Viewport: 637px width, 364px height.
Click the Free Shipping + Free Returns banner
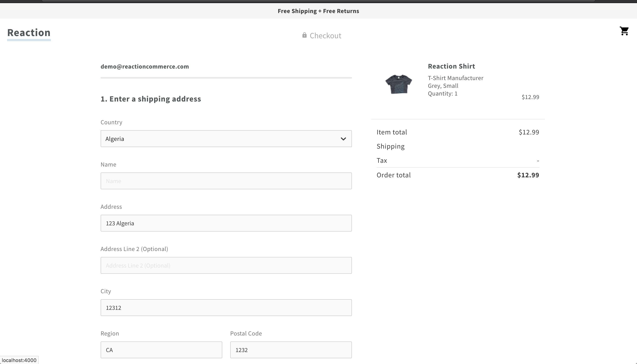coord(318,11)
